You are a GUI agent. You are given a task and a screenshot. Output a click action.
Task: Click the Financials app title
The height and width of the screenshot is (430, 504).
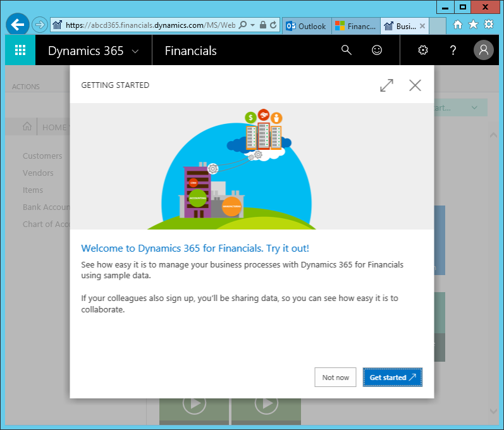click(x=190, y=51)
